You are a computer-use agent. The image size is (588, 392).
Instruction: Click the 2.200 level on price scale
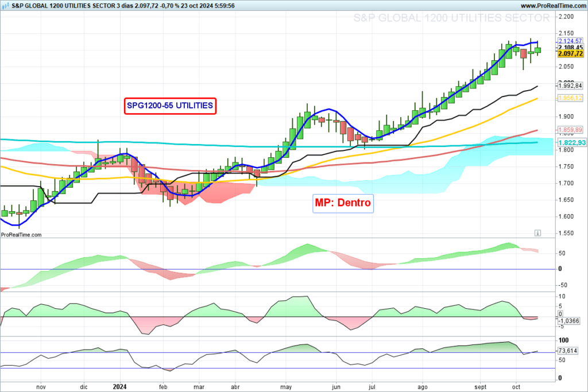tap(566, 17)
